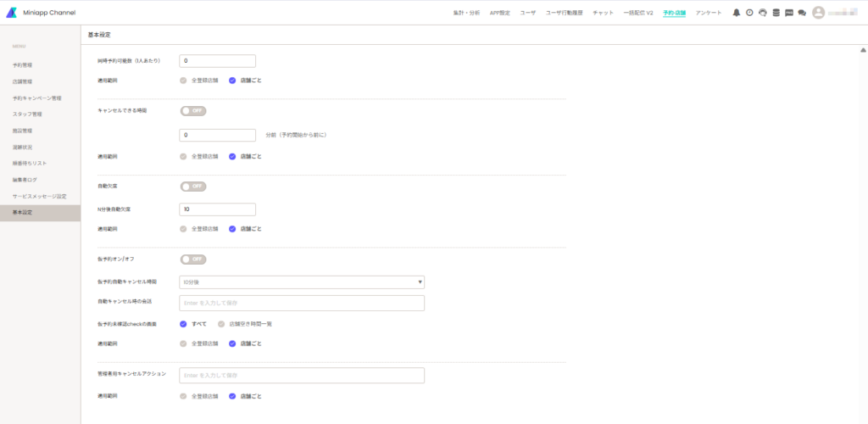
Task: Switch to the APP設定 tab
Action: (x=499, y=13)
